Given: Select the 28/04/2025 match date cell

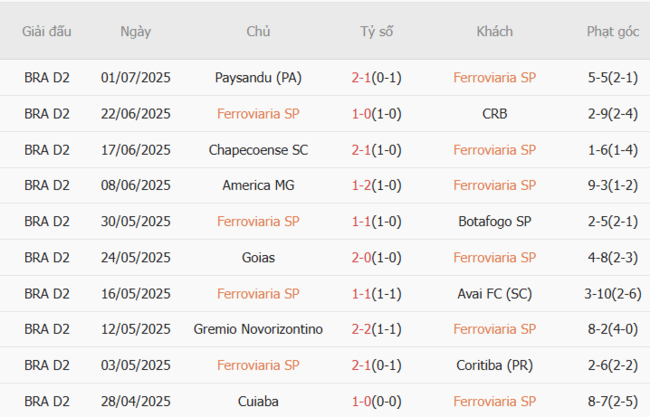Looking at the screenshot, I should click(x=136, y=401).
